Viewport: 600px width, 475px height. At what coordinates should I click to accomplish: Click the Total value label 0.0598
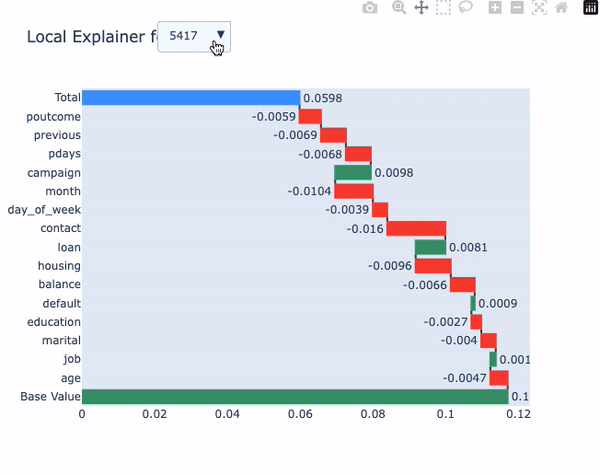(323, 98)
